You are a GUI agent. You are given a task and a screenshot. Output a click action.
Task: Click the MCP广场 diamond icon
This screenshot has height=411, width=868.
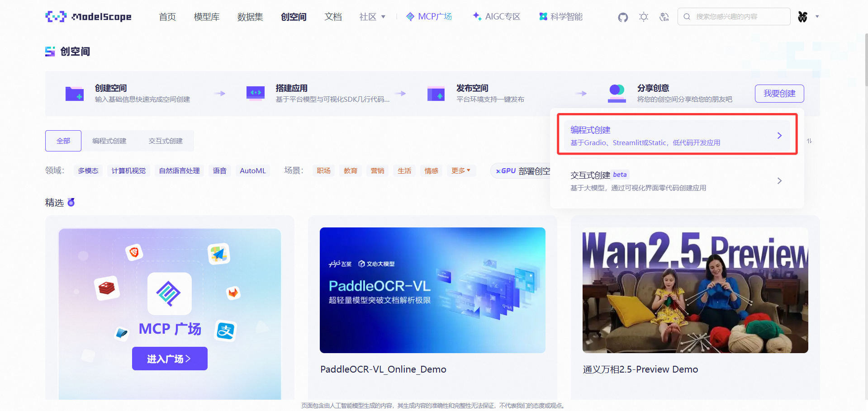coord(410,17)
